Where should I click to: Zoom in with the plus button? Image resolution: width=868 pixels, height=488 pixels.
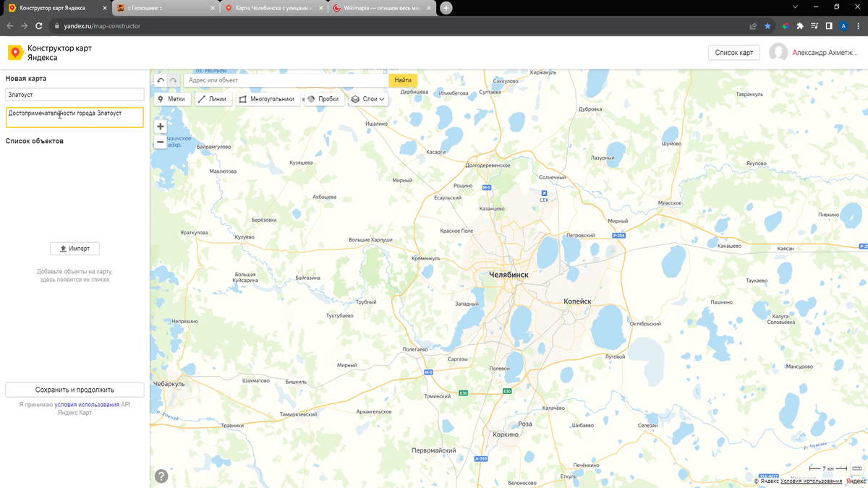161,127
